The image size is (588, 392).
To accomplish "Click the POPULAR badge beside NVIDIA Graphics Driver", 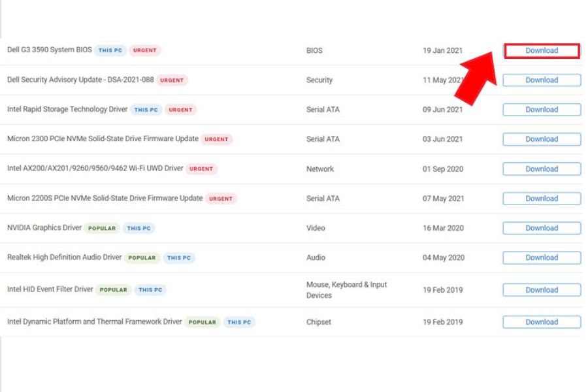I will (x=102, y=229).
